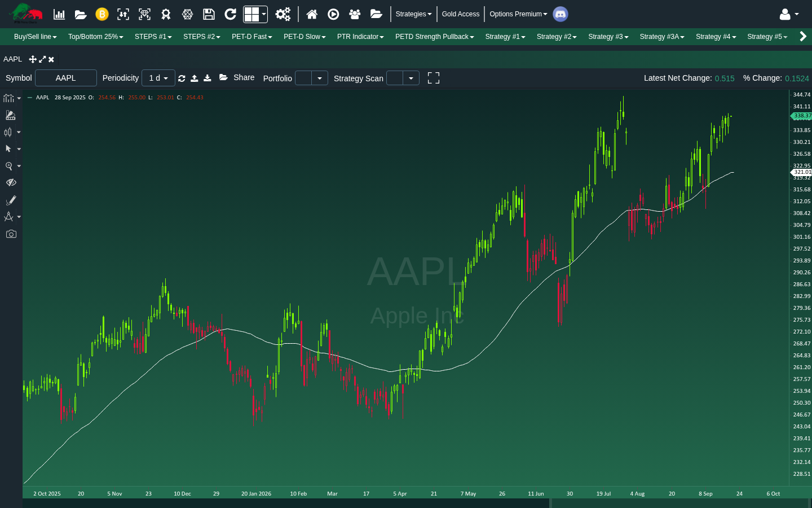Open folder icon beside the bar chart icon

(81, 15)
